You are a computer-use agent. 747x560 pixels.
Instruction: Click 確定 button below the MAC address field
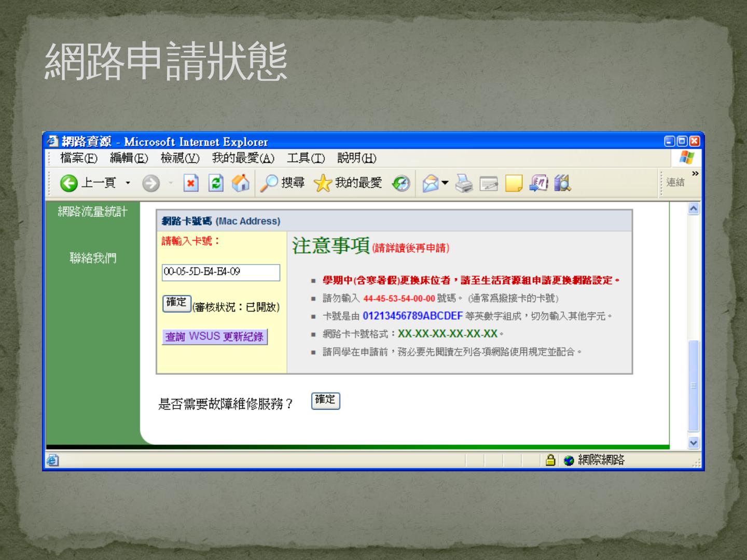click(x=177, y=303)
